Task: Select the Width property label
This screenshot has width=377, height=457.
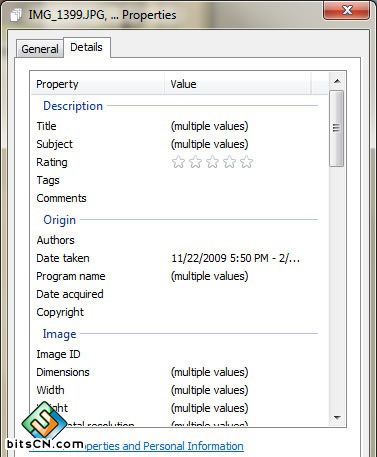Action: 50,390
